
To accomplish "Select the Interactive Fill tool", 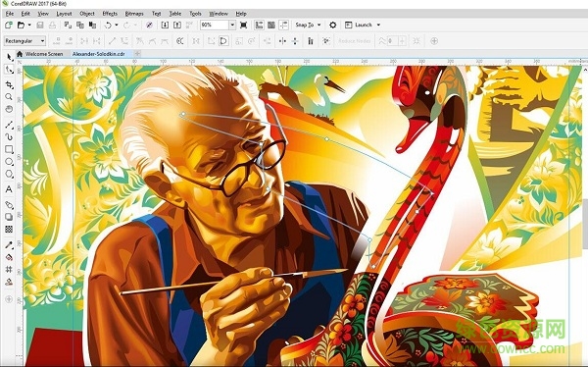I will [x=9, y=257].
